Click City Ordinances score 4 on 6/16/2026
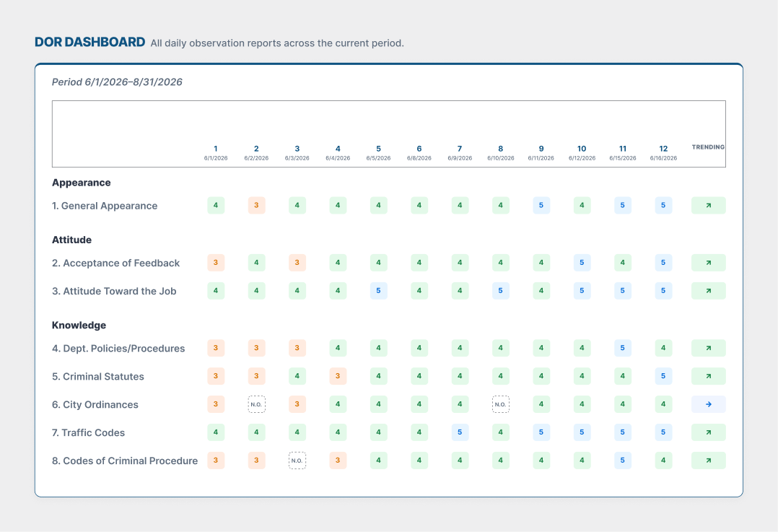Screen dimensions: 778x532 (663, 404)
